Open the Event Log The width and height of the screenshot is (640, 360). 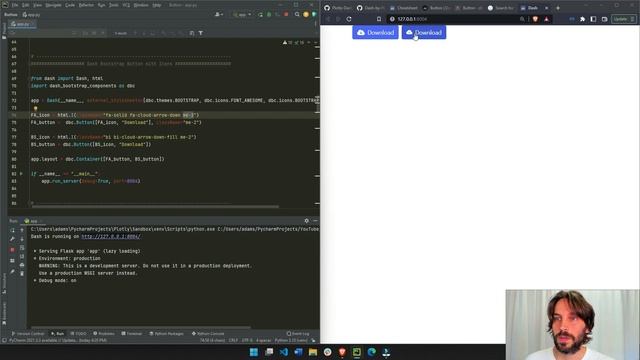[x=298, y=333]
